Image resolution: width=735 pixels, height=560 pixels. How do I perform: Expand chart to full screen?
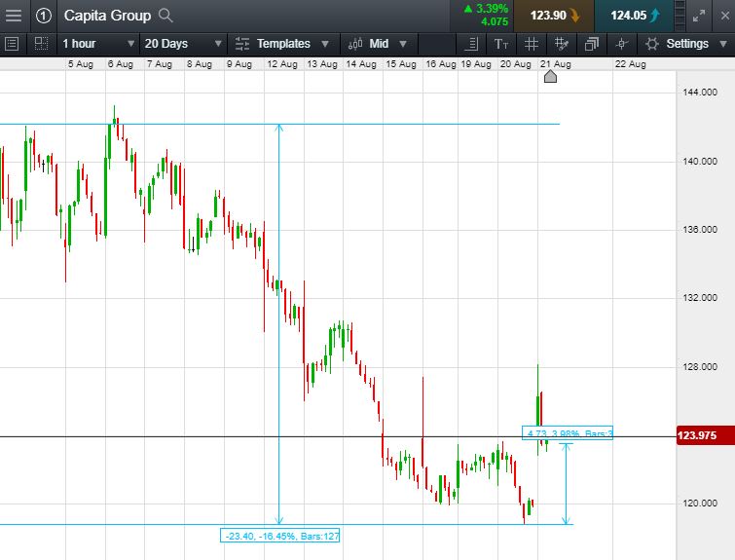tap(699, 16)
